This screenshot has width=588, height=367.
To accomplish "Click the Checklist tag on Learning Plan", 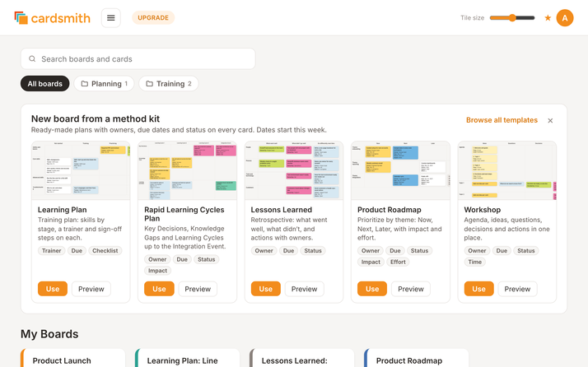I will (105, 250).
